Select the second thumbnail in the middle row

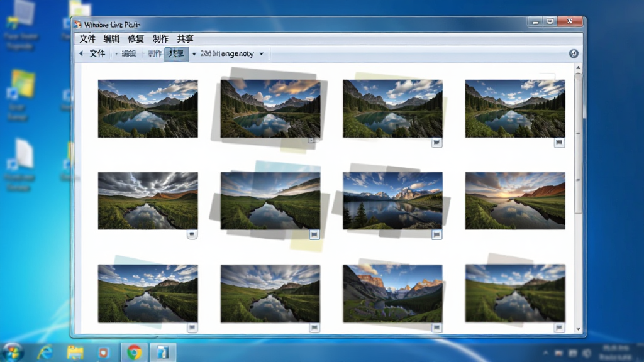click(x=270, y=200)
